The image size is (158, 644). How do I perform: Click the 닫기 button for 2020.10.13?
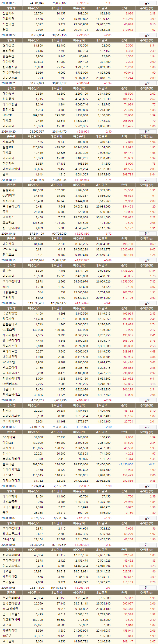147,400
